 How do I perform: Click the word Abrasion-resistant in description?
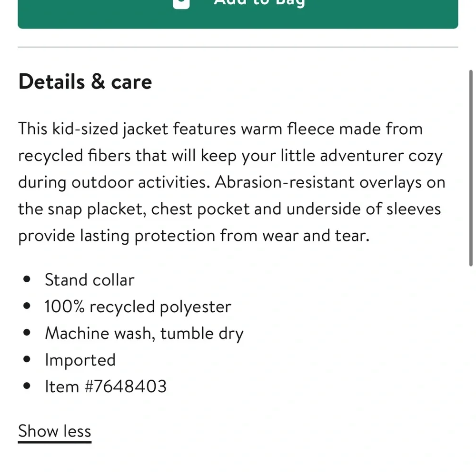285,182
